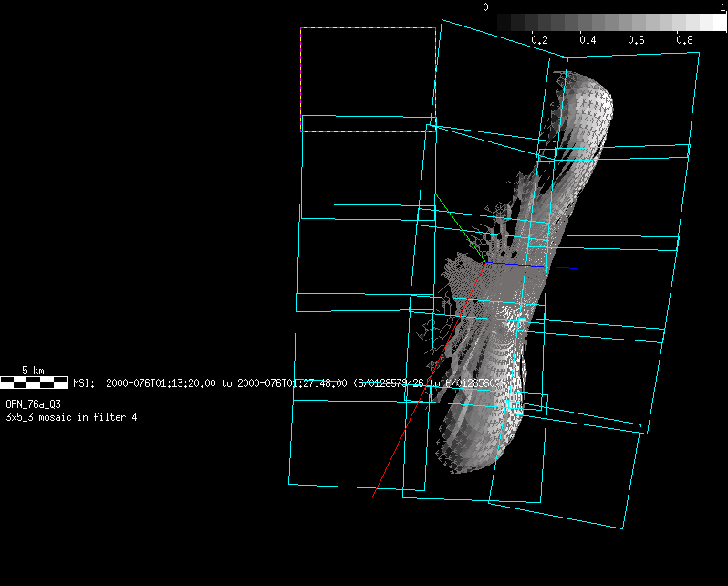Click the 0.4 tick label on color bar

tap(588, 41)
